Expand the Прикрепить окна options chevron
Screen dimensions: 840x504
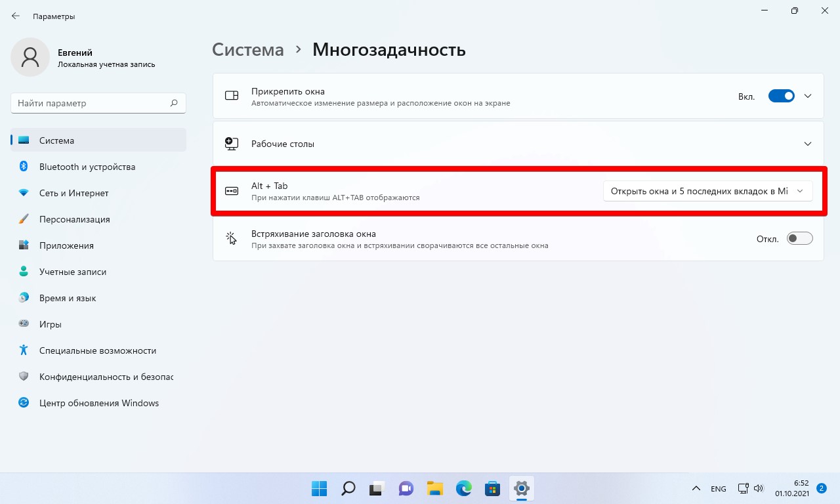[808, 96]
